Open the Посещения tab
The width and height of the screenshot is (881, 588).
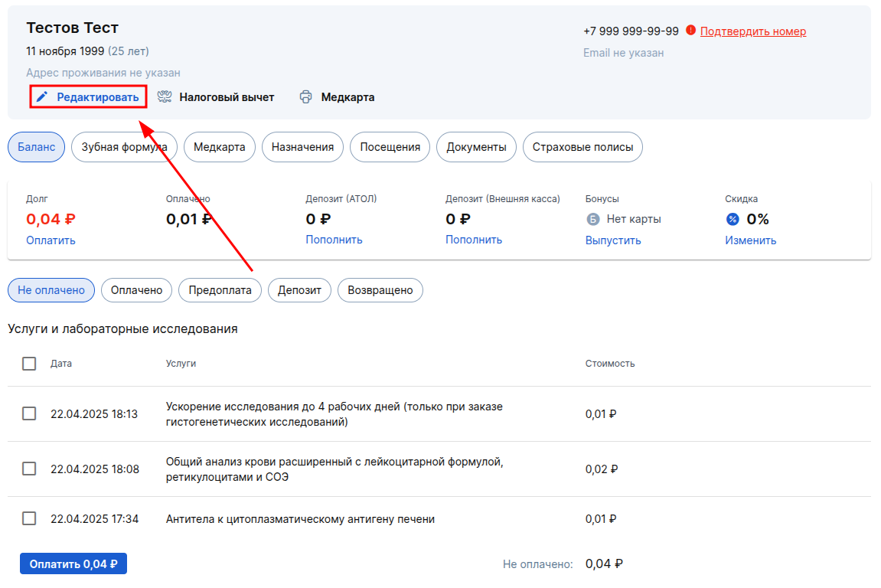[x=390, y=147]
